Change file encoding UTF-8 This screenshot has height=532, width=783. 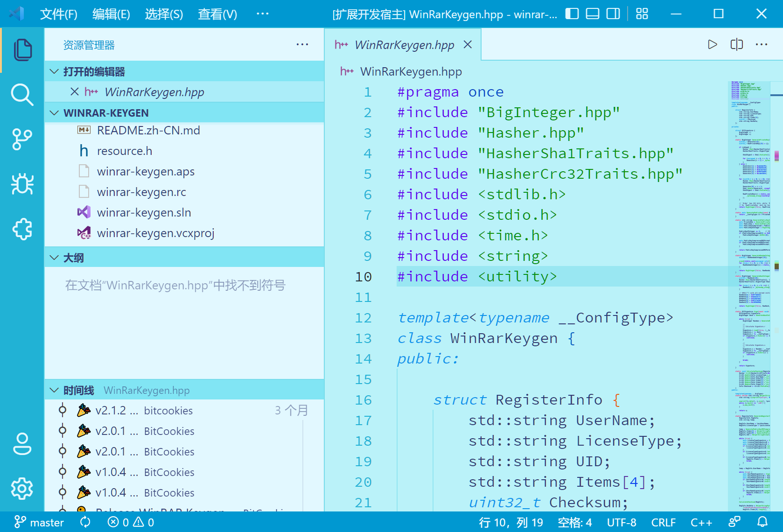click(x=622, y=522)
